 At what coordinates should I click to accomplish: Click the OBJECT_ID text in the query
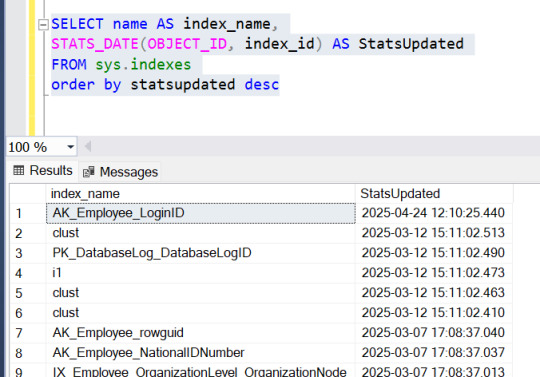coord(187,44)
